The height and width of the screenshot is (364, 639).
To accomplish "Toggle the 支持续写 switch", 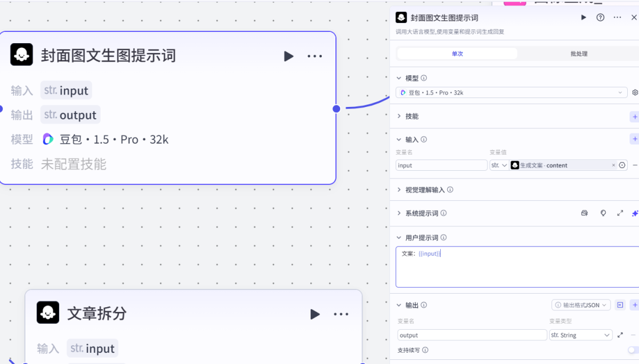I will [x=633, y=350].
